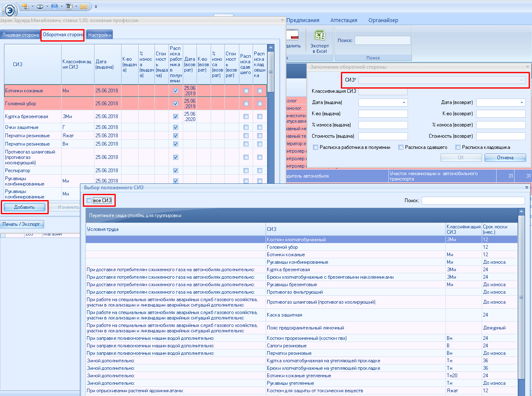The image size is (532, 396).
Task: Click the vertical scrollbar of СИЗ selection list
Action: coord(521,297)
